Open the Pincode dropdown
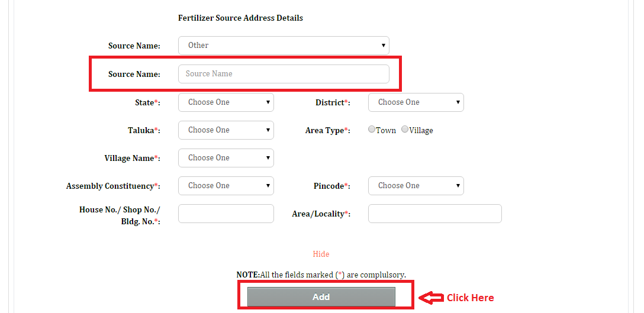 (x=416, y=186)
